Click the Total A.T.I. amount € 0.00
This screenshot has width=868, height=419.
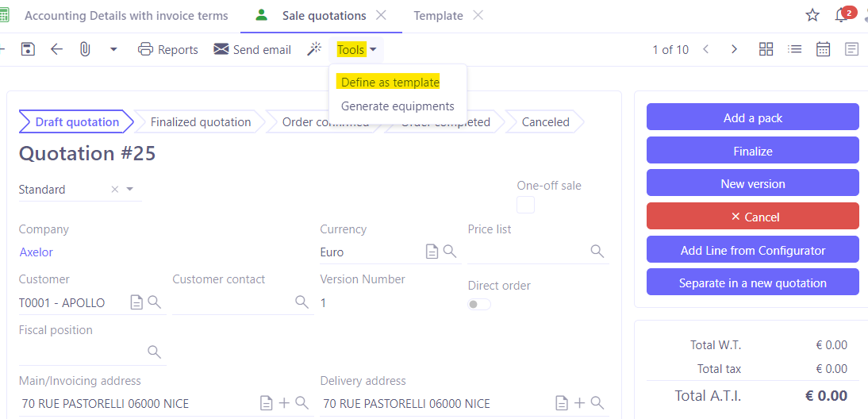pos(825,396)
